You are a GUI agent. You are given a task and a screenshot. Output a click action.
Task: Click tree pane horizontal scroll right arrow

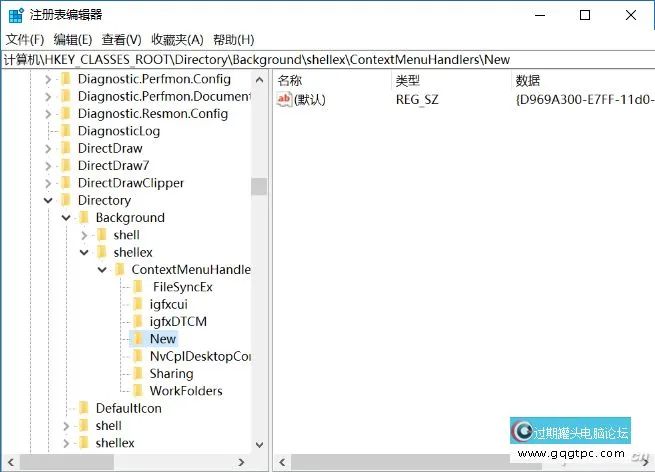click(241, 462)
